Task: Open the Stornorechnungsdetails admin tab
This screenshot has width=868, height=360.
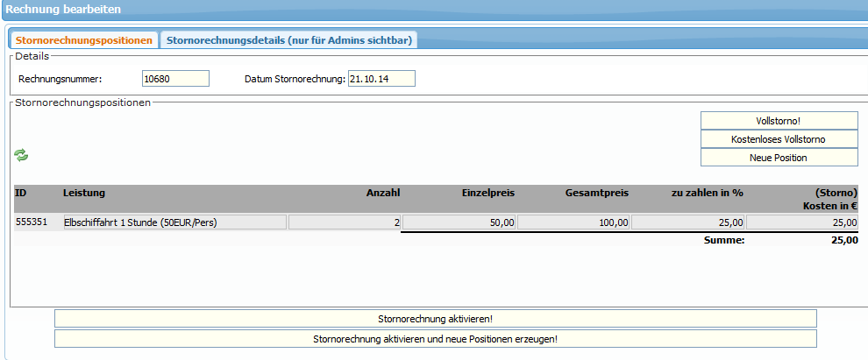Action: [289, 40]
